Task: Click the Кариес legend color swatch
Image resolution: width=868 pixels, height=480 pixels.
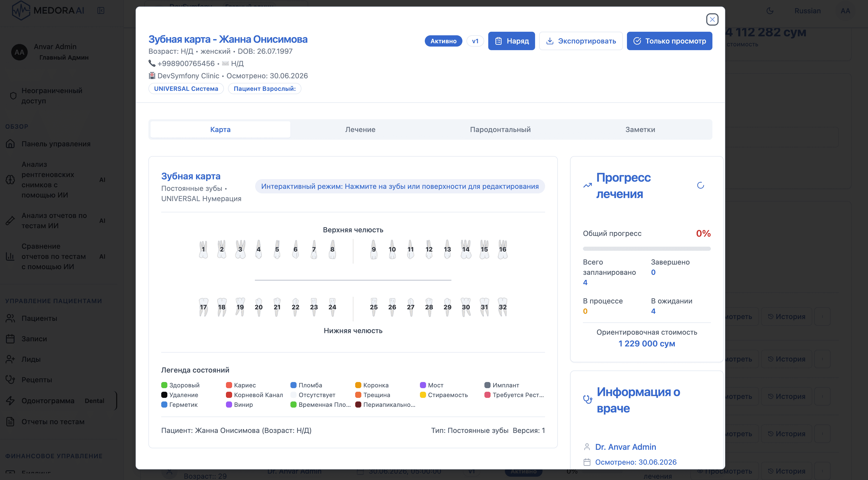Action: tap(229, 385)
